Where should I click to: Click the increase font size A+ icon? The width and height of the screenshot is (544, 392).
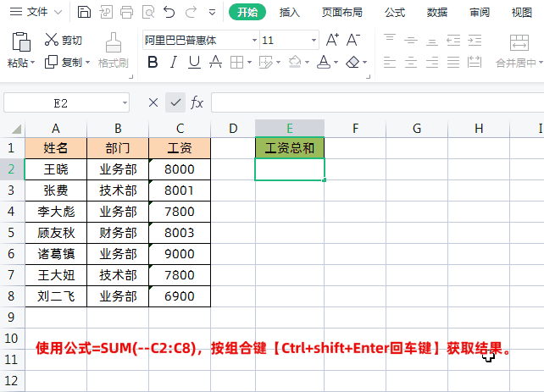point(332,40)
